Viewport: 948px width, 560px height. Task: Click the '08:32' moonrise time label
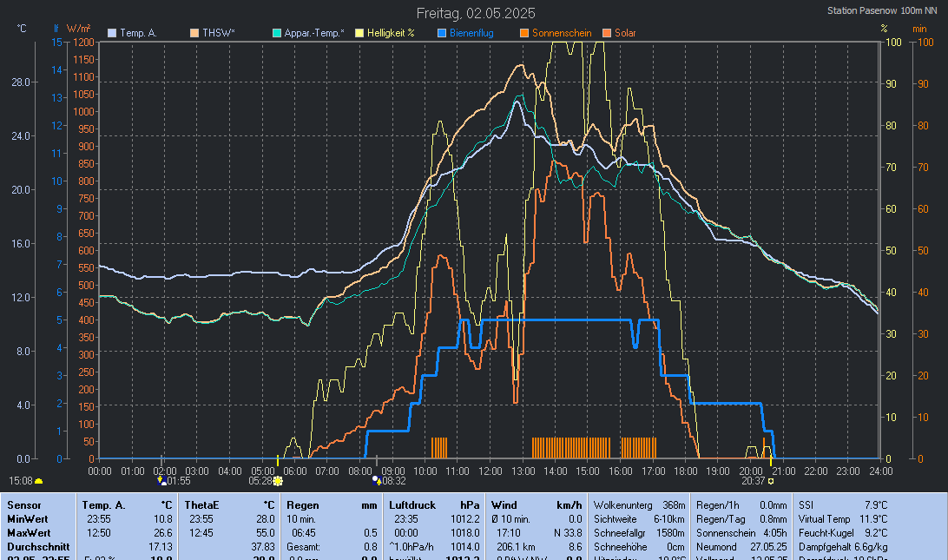pyautogui.click(x=394, y=481)
